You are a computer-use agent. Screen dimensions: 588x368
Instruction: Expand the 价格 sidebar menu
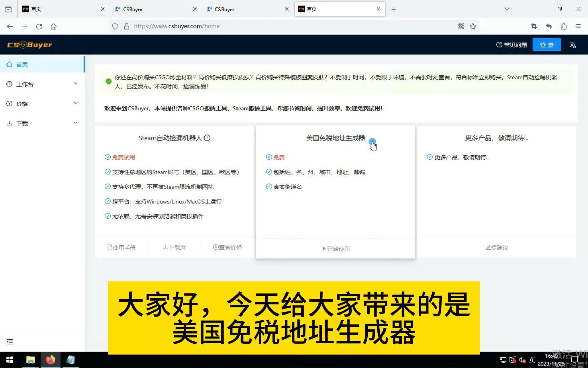(x=42, y=104)
